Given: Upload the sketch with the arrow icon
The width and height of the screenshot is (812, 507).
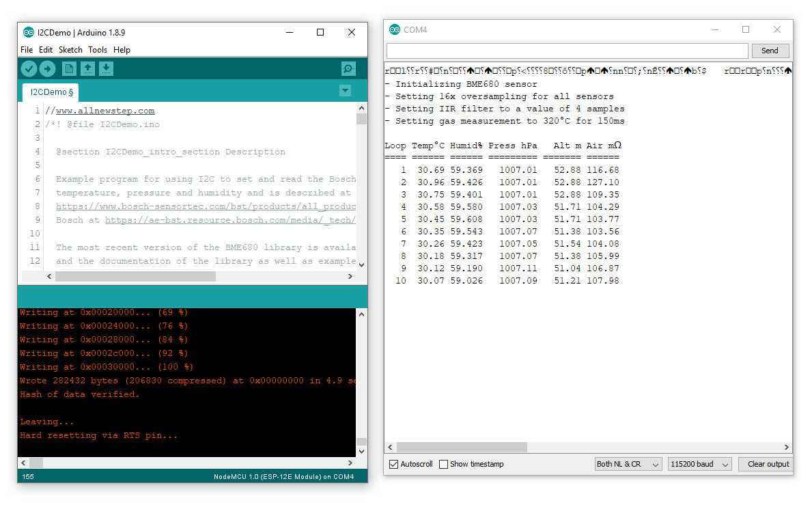Looking at the screenshot, I should pyautogui.click(x=48, y=68).
